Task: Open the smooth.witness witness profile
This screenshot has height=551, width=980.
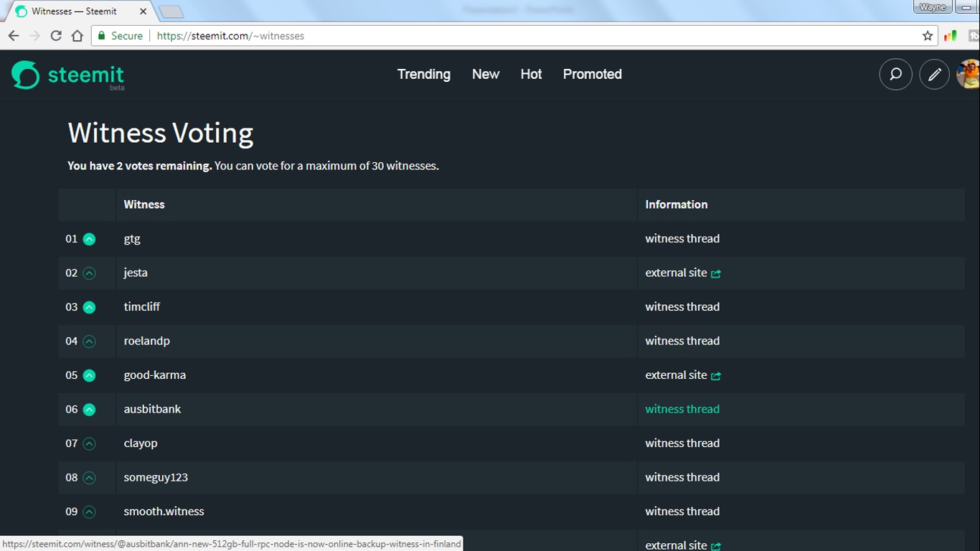Action: click(164, 511)
